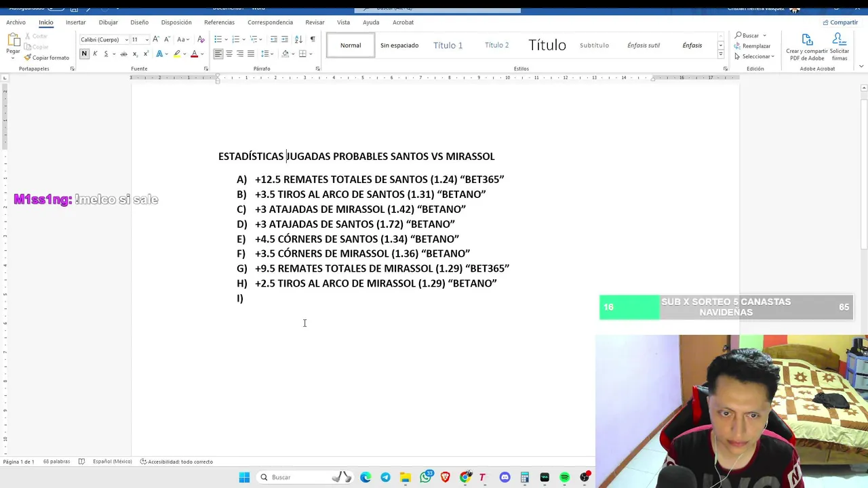This screenshot has height=488, width=868.
Task: Apply the Subtítulo style
Action: click(594, 45)
